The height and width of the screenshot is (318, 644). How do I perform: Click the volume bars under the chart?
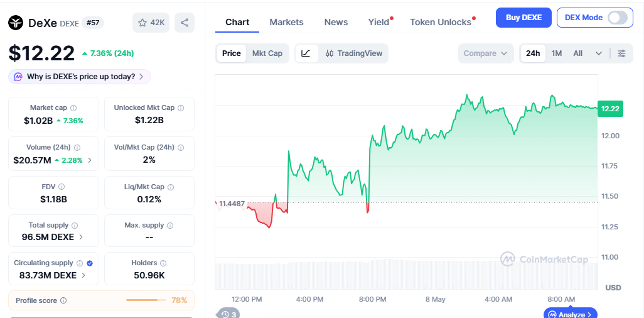[x=406, y=275]
